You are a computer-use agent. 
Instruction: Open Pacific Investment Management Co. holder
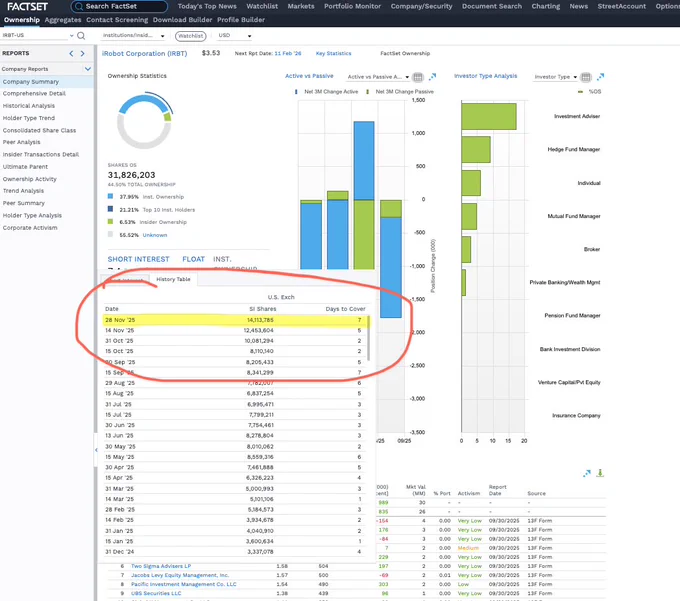coord(184,585)
